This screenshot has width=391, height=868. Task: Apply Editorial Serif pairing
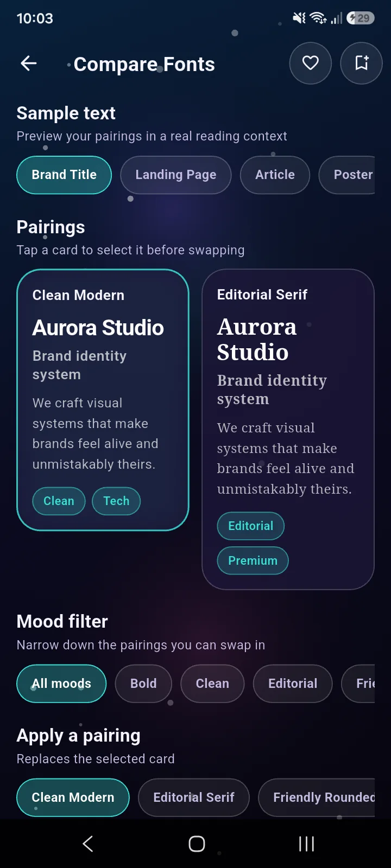click(194, 797)
